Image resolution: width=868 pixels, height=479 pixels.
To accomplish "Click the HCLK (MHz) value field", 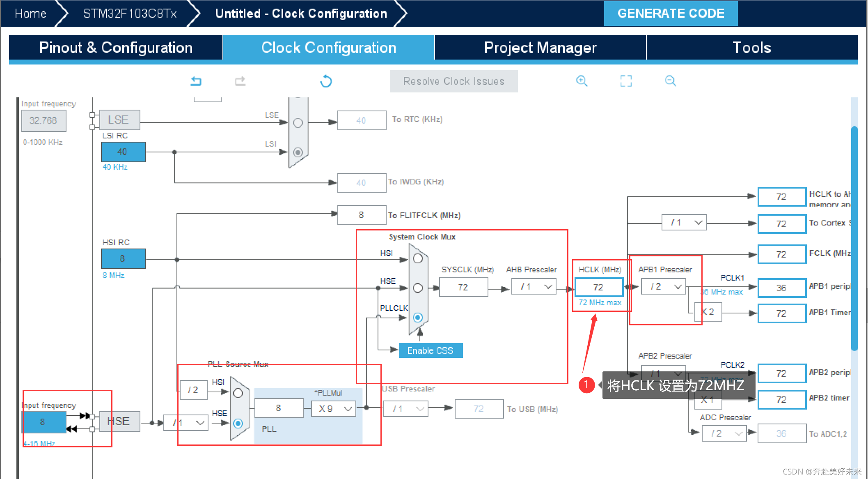I will 599,287.
